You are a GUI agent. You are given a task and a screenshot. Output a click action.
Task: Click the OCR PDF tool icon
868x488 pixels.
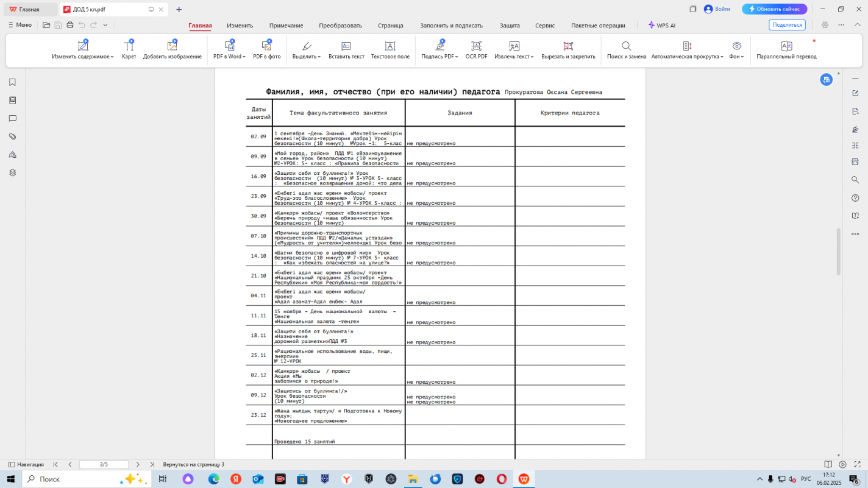click(x=476, y=46)
